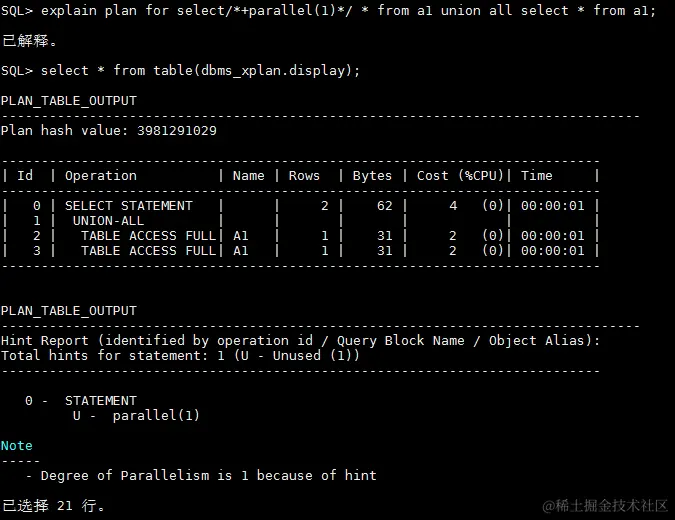Screen dimensions: 675x520
Task: Click first TABLE ACCESS FULL row, Id 2
Action: [x=300, y=236]
